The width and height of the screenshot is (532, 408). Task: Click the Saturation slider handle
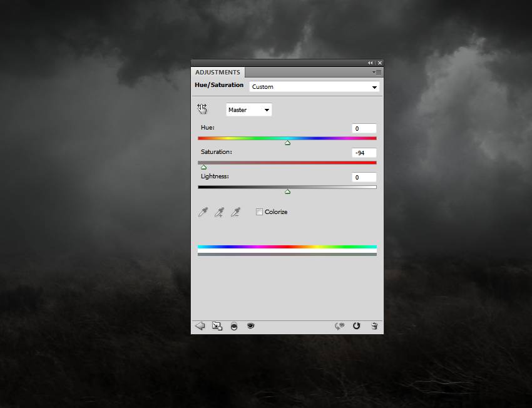203,167
